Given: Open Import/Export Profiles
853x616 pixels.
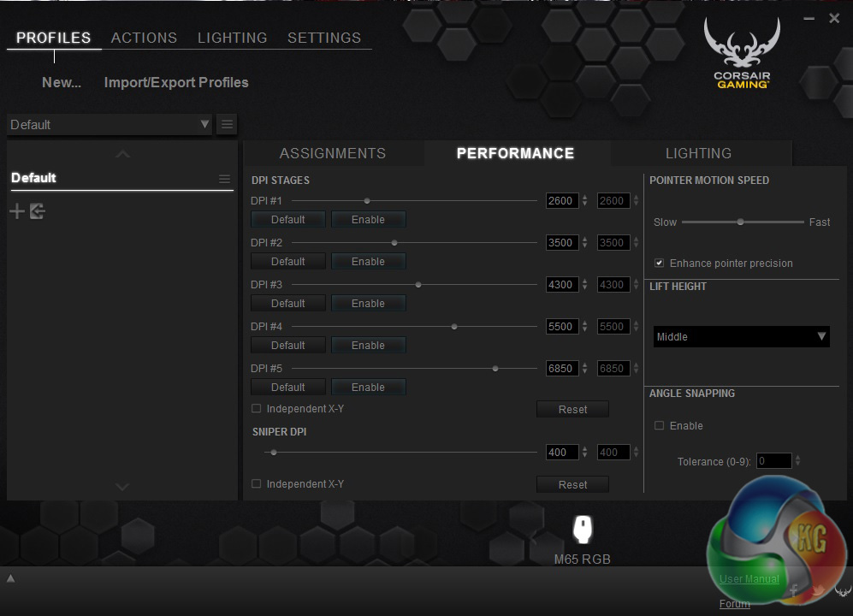Looking at the screenshot, I should [x=176, y=82].
